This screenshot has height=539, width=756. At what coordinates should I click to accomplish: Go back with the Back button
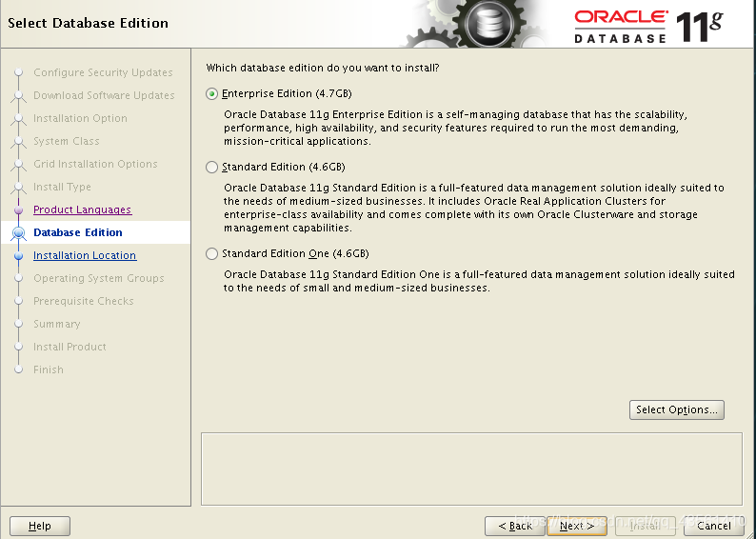pyautogui.click(x=514, y=526)
